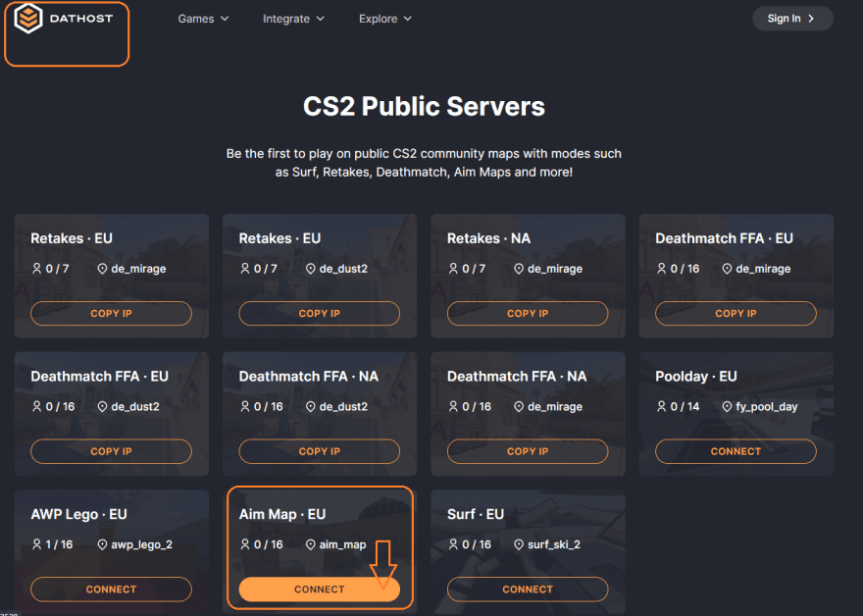Screen dimensions: 863x616
Task: Select the Deathmatch FFA NA de_mirage card title
Action: pos(517,377)
